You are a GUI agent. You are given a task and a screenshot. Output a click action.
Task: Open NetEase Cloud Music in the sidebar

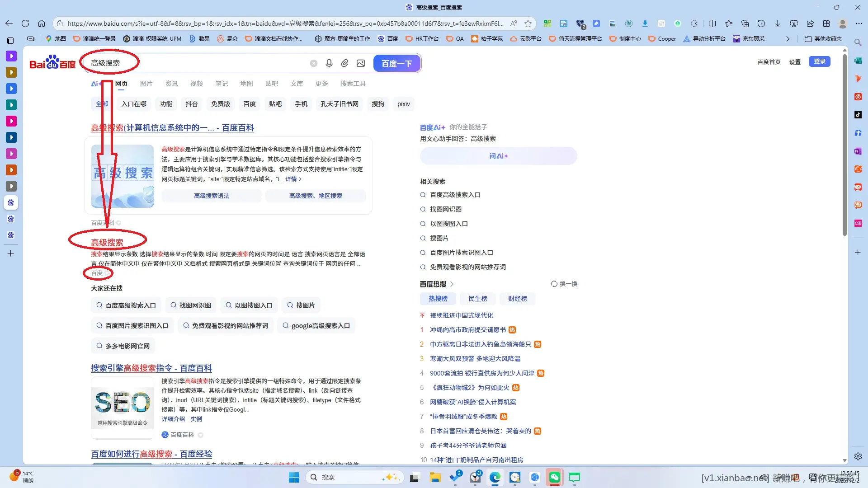click(x=858, y=97)
